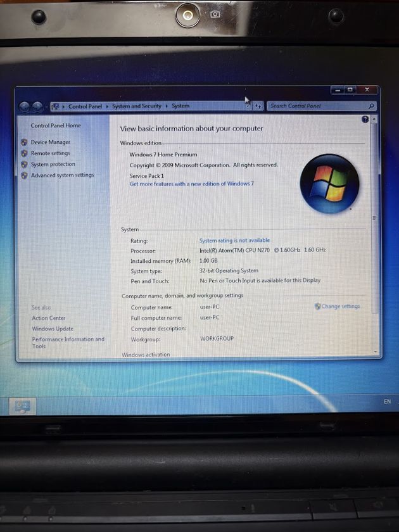Click the vertical scrollbar down arrow
This screenshot has width=399, height=532.
click(x=374, y=351)
